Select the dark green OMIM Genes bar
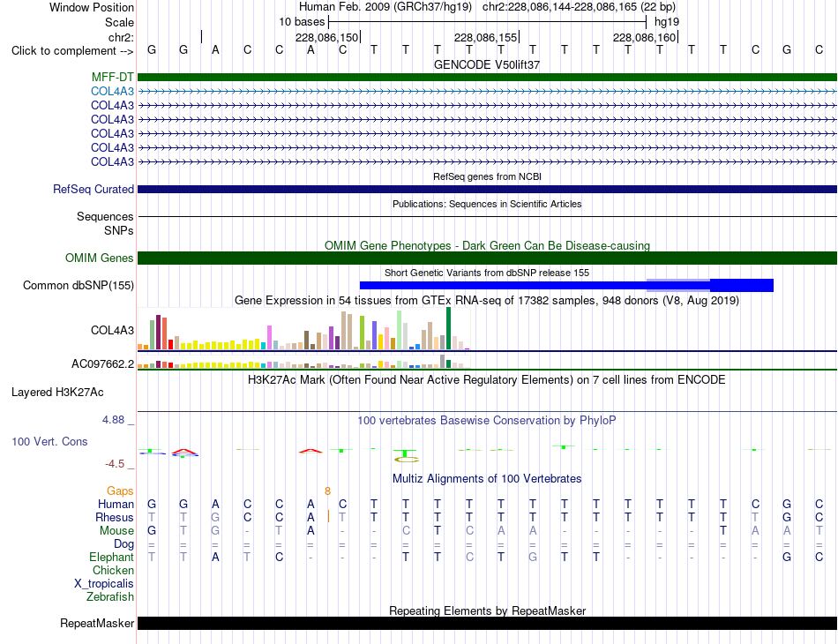This screenshot has height=644, width=838. coord(487,258)
